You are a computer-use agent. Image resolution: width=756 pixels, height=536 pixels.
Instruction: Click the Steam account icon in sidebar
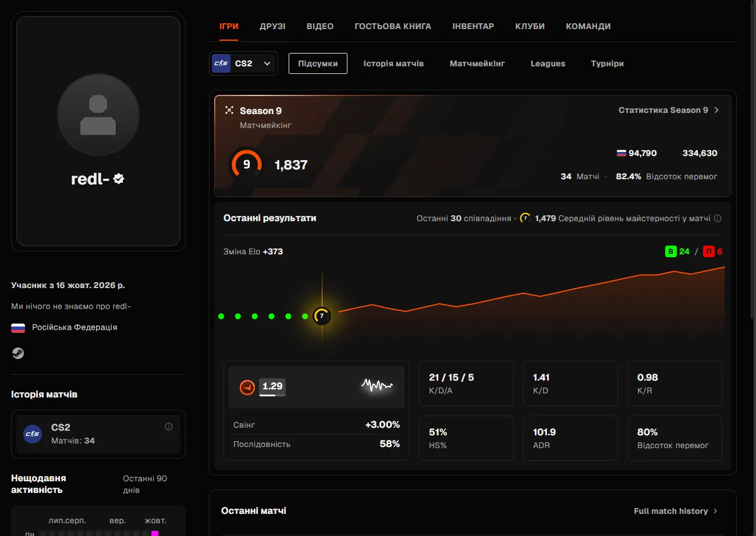click(x=18, y=353)
